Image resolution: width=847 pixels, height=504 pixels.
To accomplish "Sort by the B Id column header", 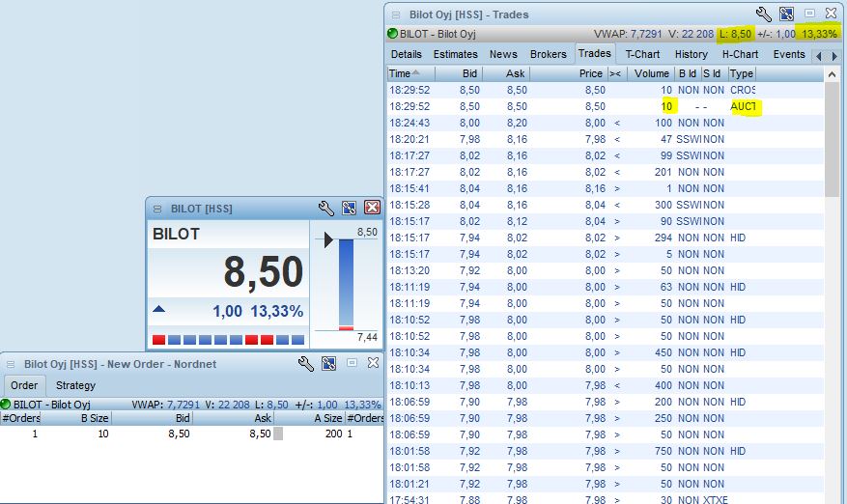I will pyautogui.click(x=687, y=74).
